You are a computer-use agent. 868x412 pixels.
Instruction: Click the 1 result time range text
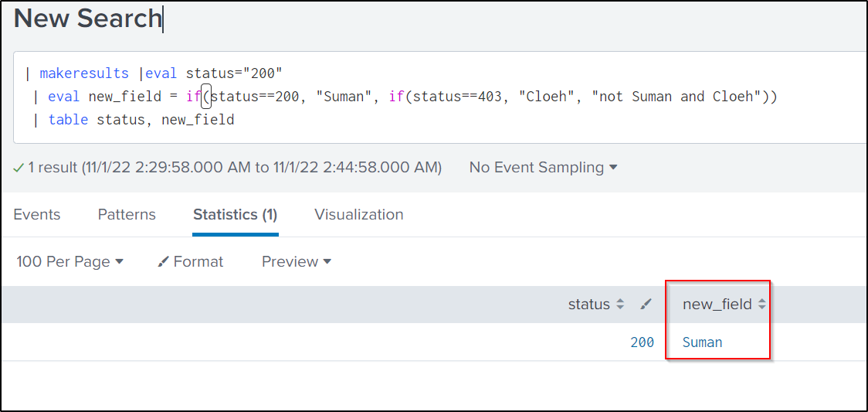click(x=235, y=168)
